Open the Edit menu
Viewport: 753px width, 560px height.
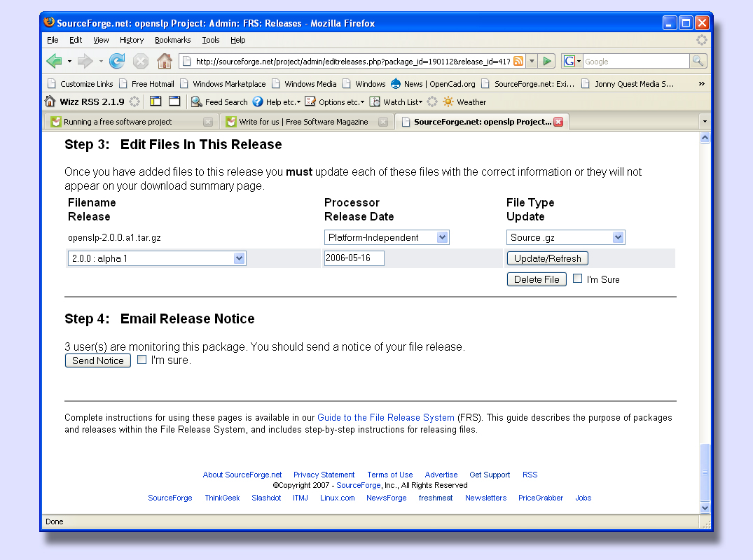[x=76, y=40]
